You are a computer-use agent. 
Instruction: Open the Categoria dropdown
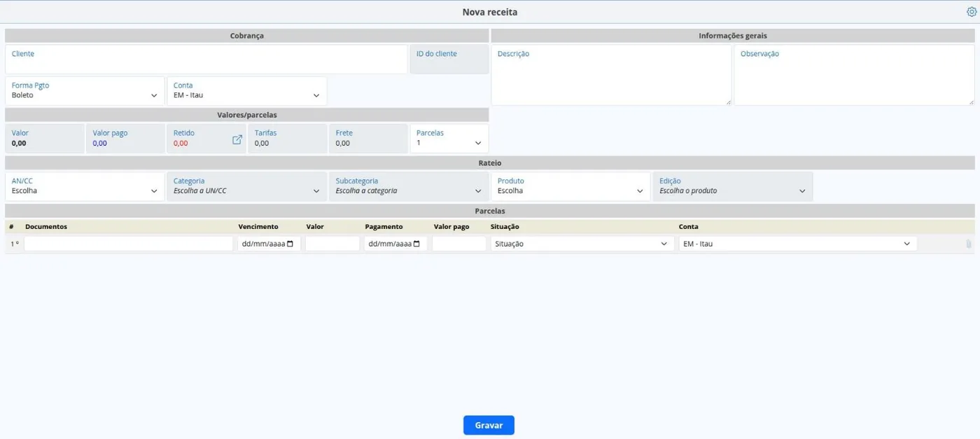[x=246, y=186]
